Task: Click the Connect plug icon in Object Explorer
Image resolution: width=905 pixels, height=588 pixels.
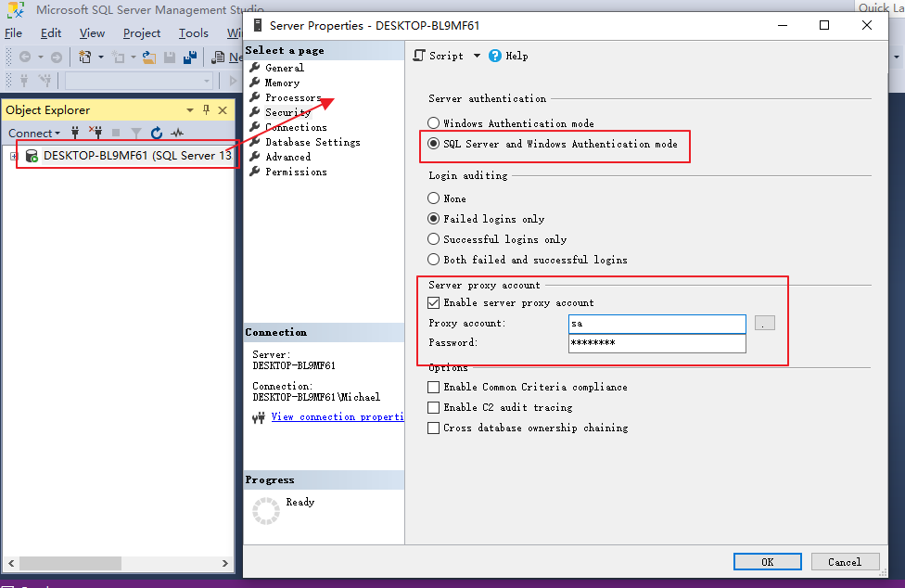Action: point(74,132)
